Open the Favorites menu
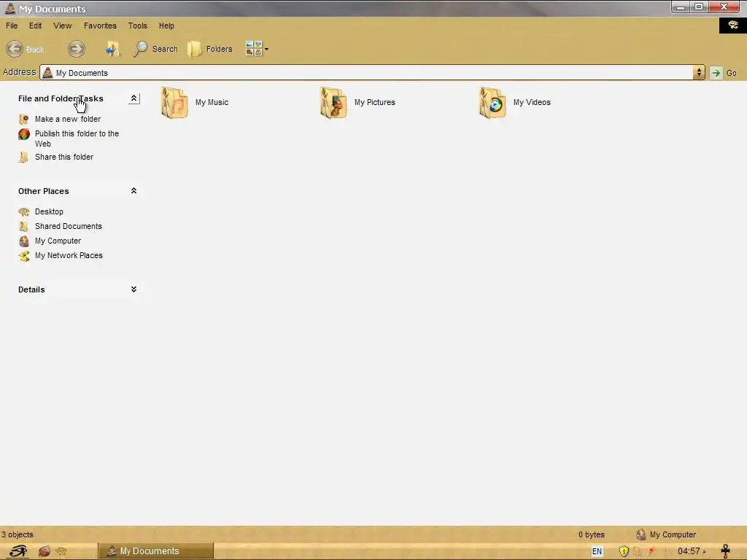This screenshot has height=560, width=747. [x=100, y=26]
